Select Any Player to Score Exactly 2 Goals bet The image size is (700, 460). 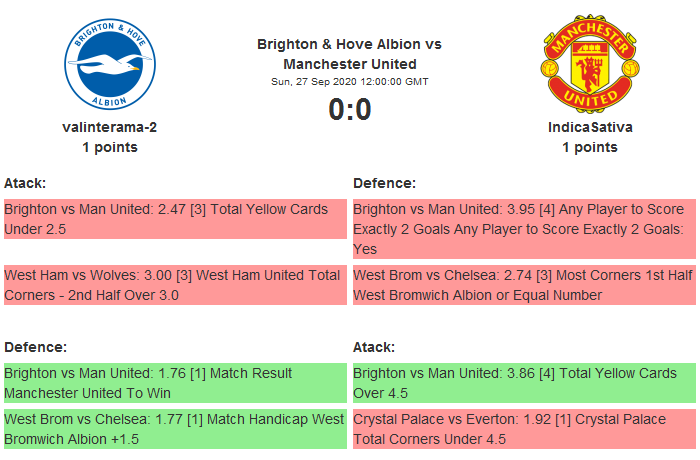tap(524, 229)
